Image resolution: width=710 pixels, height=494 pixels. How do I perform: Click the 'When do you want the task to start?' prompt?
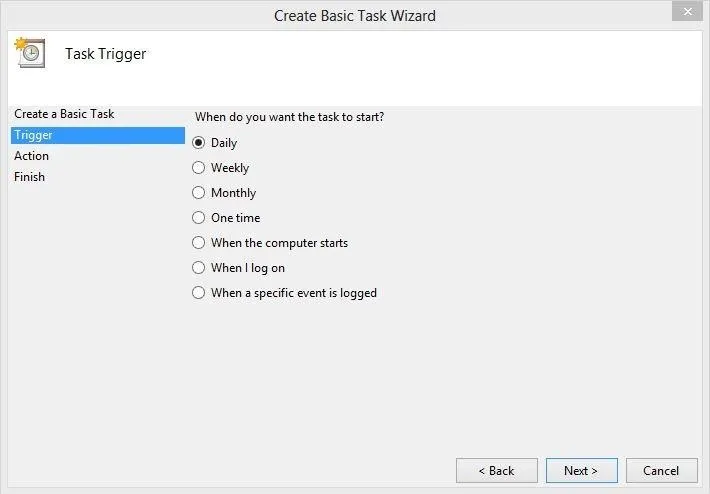289,117
